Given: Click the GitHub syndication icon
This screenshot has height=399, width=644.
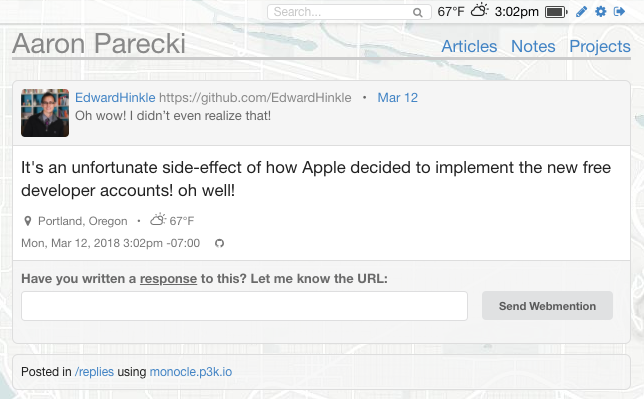Looking at the screenshot, I should tap(220, 243).
